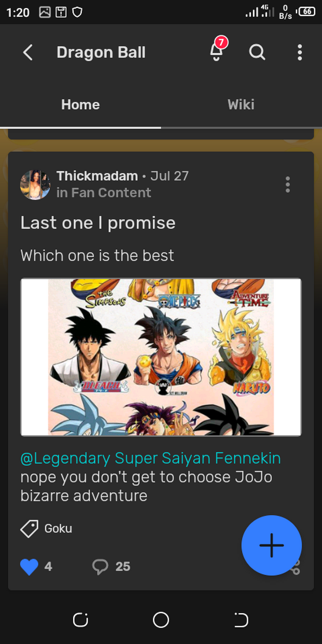Switch to the Wiki tab

(x=241, y=104)
